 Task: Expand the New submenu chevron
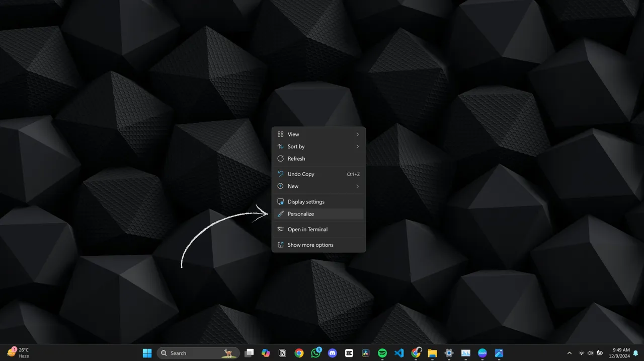click(358, 186)
